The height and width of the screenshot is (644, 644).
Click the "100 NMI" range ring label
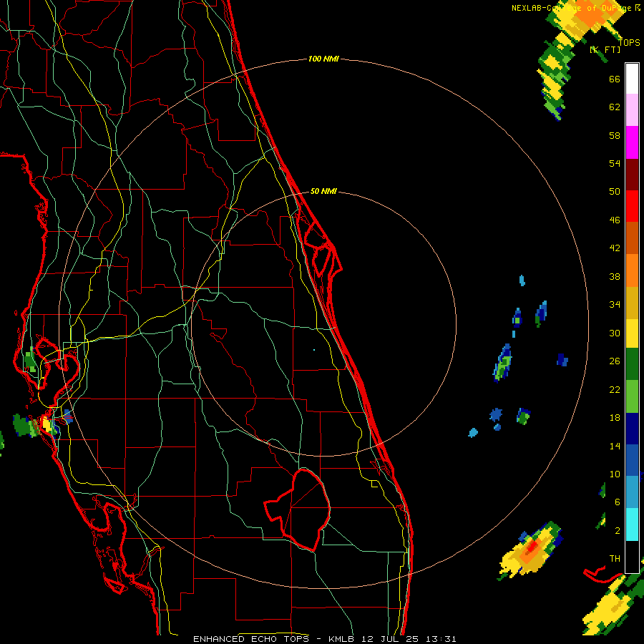323,59
